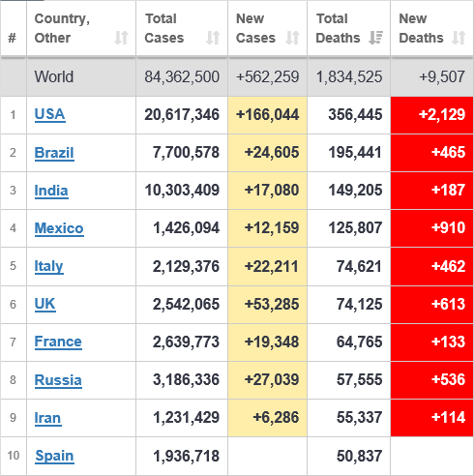This screenshot has height=476, width=474.
Task: Open the Iran link
Action: [47, 418]
